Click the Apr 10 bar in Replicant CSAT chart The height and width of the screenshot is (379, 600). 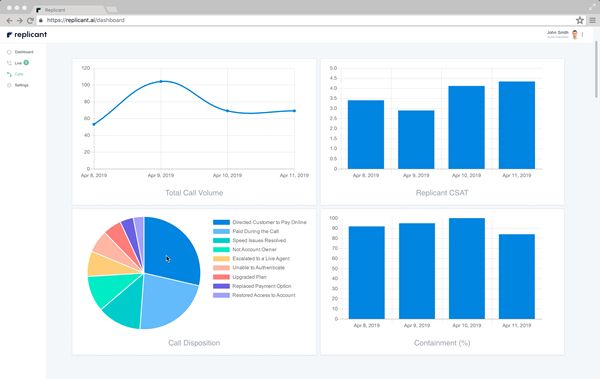pyautogui.click(x=466, y=127)
